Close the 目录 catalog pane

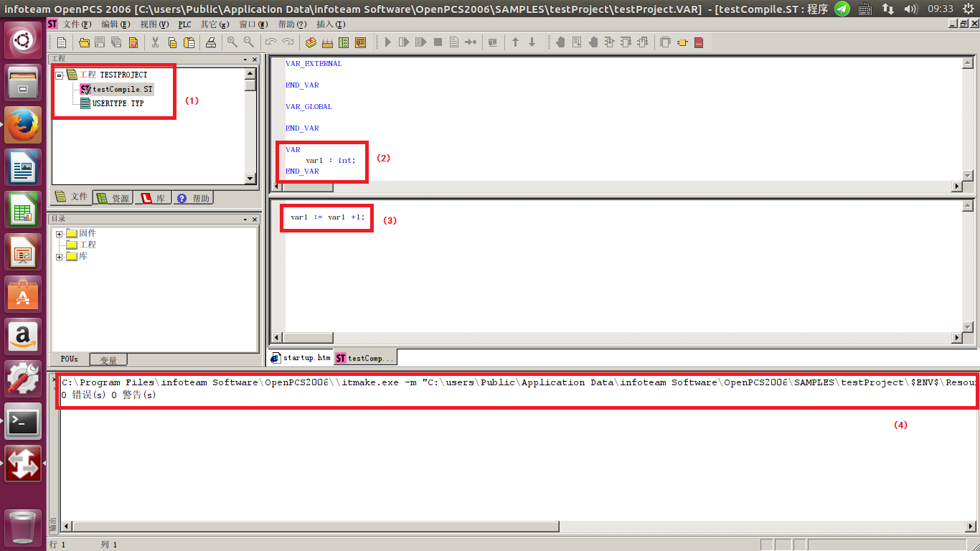[254, 220]
